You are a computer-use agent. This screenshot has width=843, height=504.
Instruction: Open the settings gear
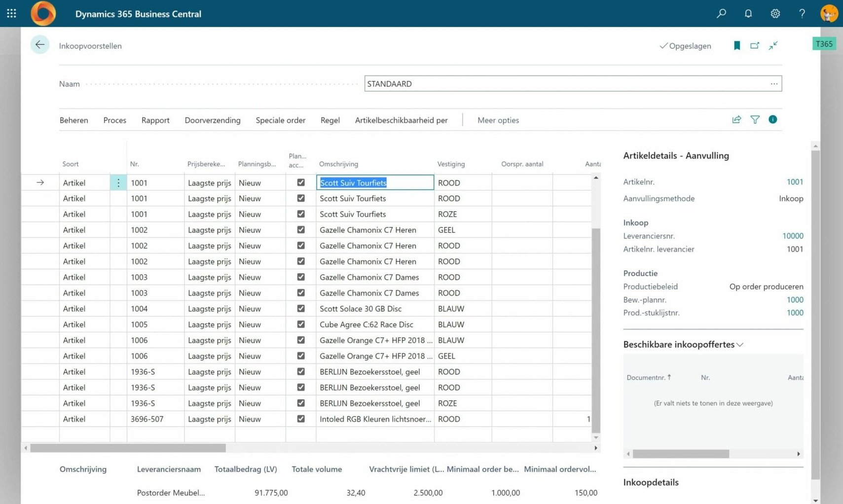[x=775, y=13]
